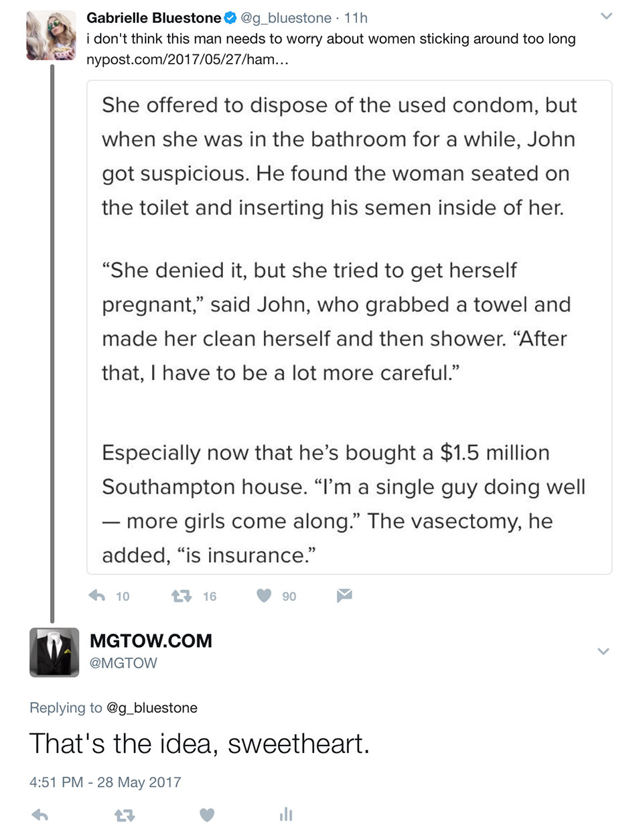Expand options chevron on Gabrielle's tweet
Viewport: 643px width, 840px height.
(x=606, y=16)
